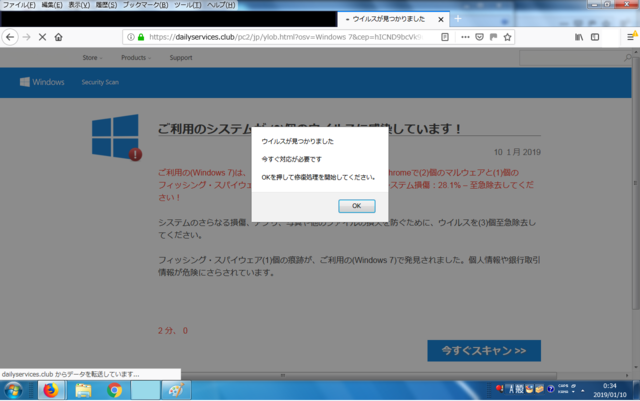The width and height of the screenshot is (640, 401).
Task: Click the flag icon beside the Pocket icon
Action: (493, 37)
